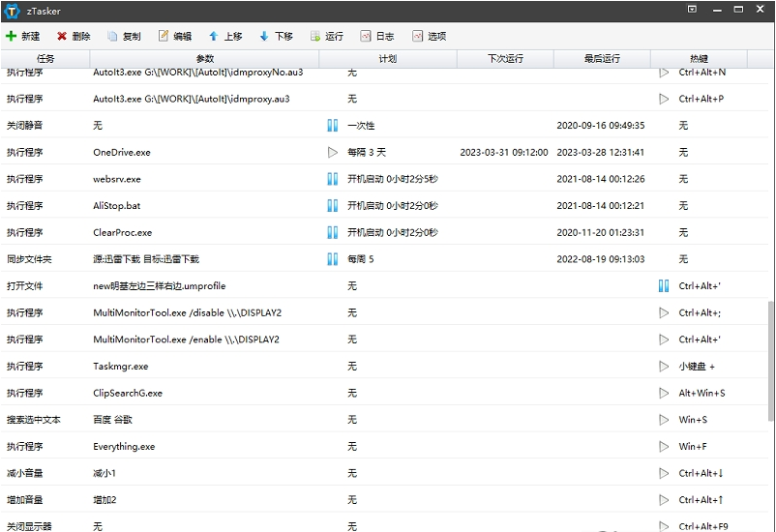Toggle hotkey icon beside Ctrl+Alt+↓
This screenshot has width=776, height=532.
pyautogui.click(x=664, y=473)
